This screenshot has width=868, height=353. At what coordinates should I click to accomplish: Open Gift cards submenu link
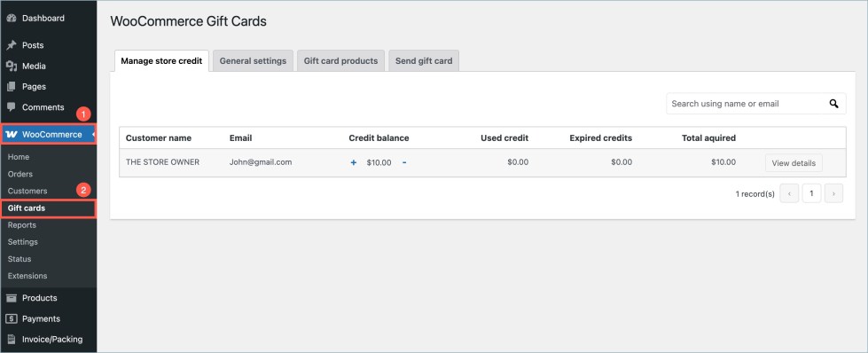tap(27, 208)
